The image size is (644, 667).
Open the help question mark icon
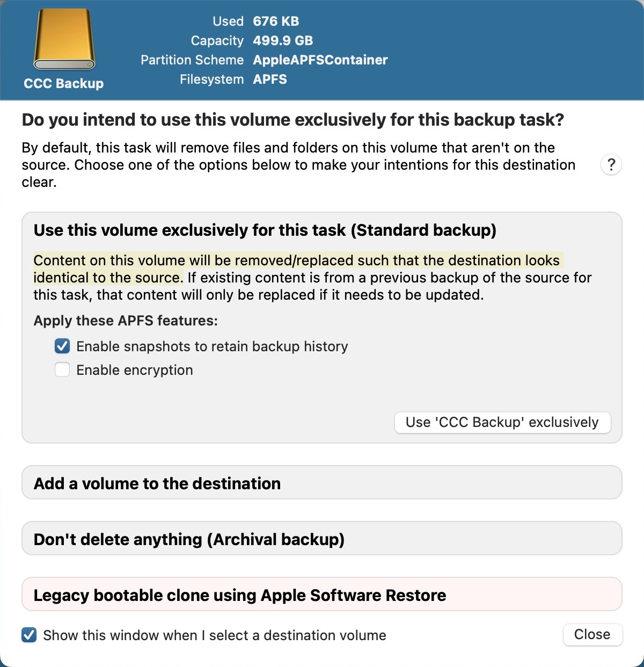coord(611,165)
